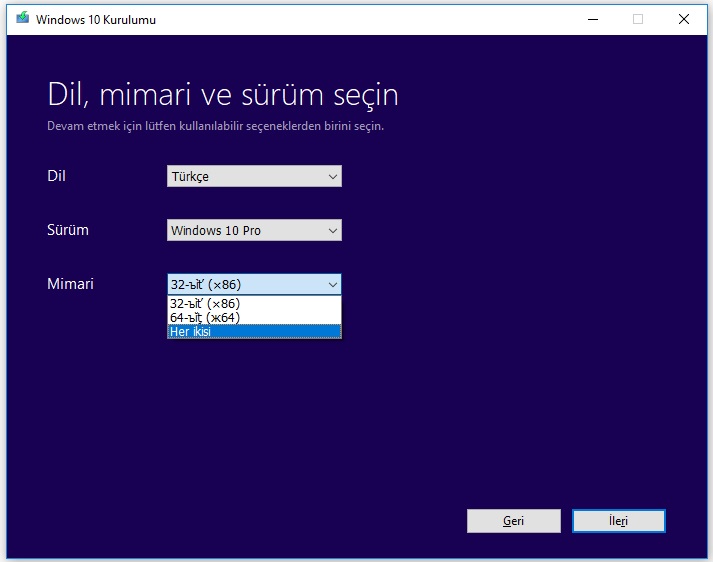Click the Mimari field label

70,285
